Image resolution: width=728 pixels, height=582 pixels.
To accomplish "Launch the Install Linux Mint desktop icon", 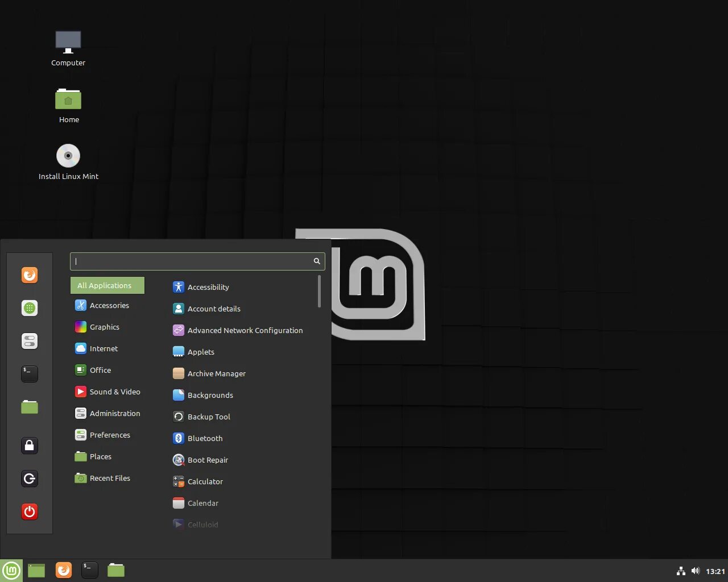I will point(68,162).
